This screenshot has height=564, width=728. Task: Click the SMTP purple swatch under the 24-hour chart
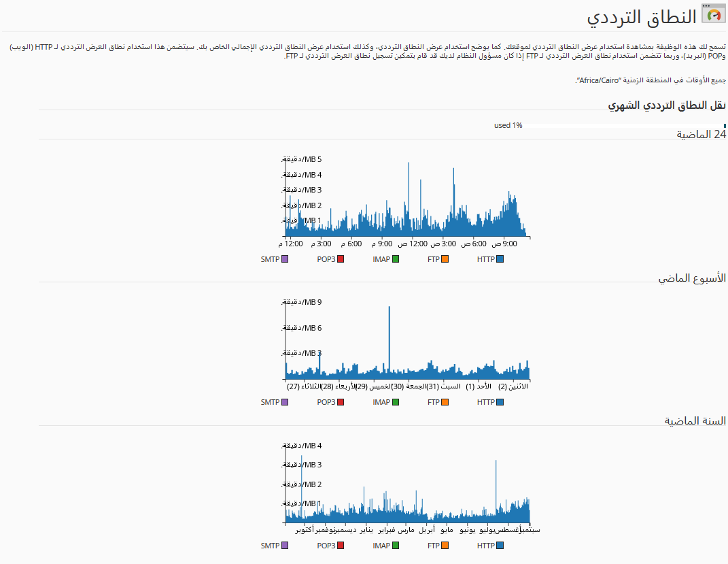tap(285, 259)
